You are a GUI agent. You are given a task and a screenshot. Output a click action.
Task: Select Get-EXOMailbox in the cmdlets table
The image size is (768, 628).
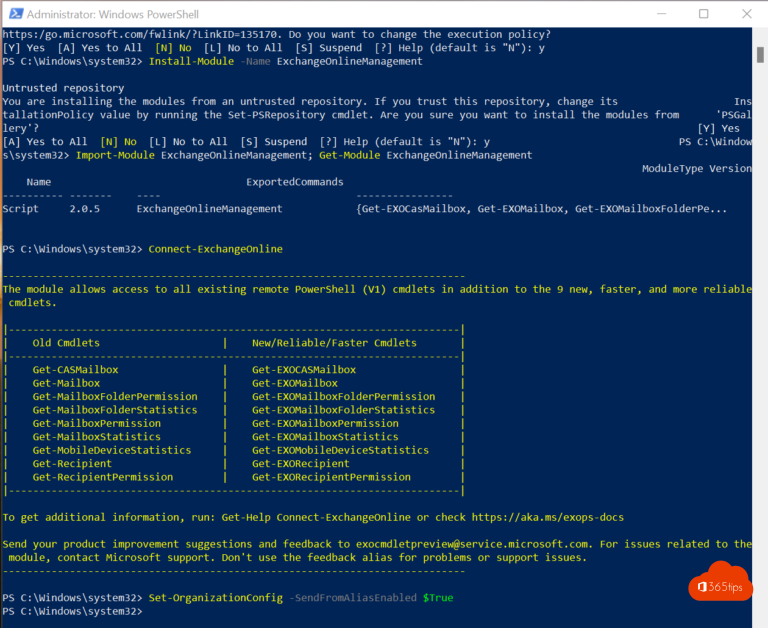[x=295, y=383]
